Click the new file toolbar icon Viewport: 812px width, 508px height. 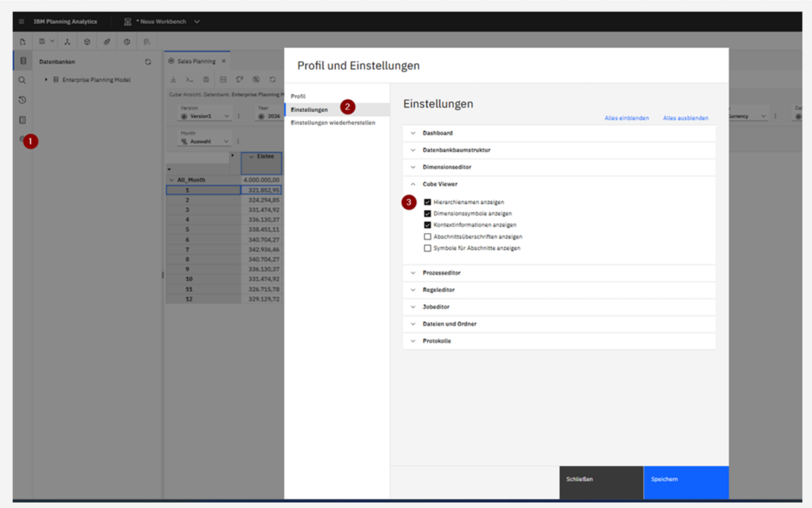23,41
